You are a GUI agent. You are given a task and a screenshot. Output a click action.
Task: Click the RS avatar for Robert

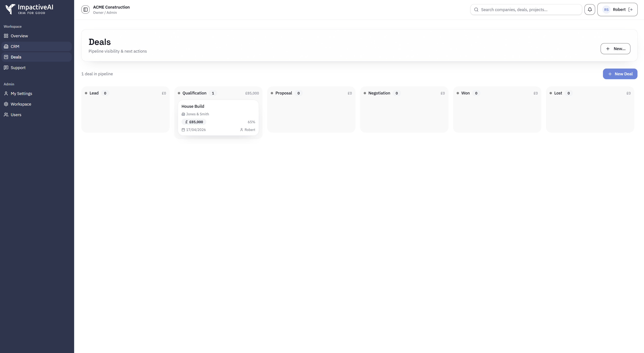click(606, 10)
